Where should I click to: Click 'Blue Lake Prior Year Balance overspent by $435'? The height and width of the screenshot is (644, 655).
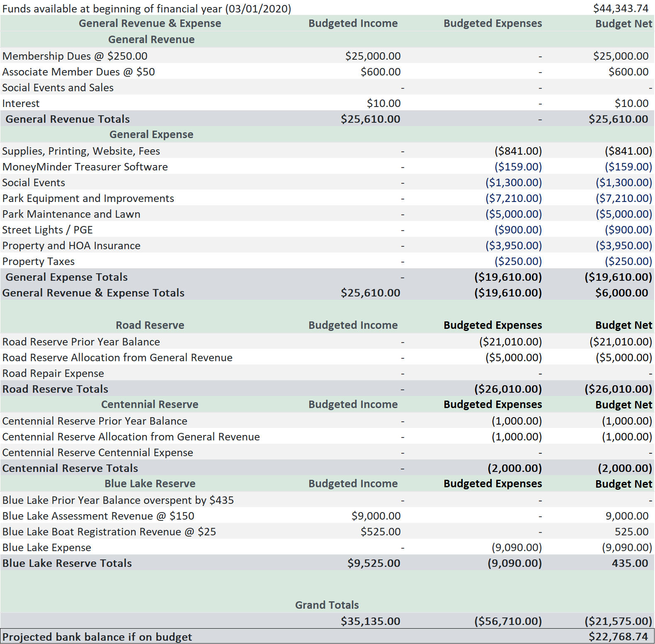(x=118, y=500)
